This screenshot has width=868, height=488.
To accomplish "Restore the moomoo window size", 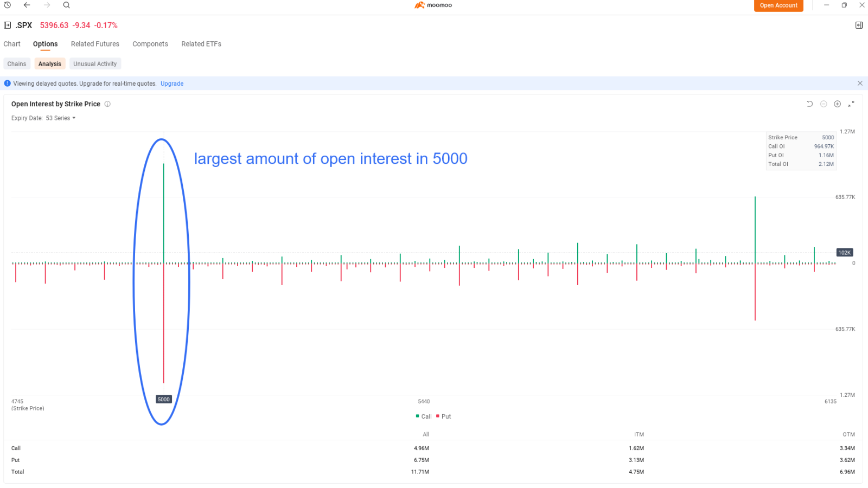I will [x=844, y=5].
